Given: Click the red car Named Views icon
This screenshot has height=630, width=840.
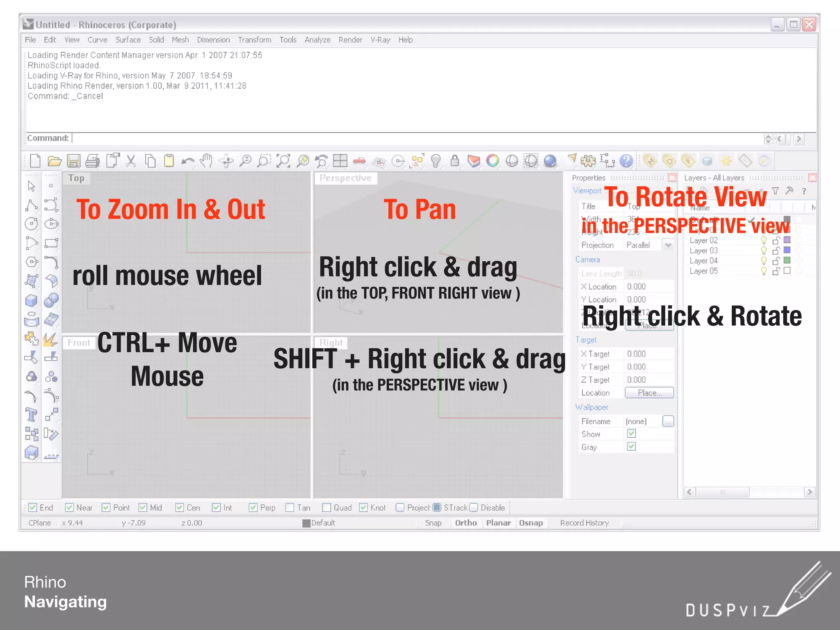Looking at the screenshot, I should click(x=359, y=161).
